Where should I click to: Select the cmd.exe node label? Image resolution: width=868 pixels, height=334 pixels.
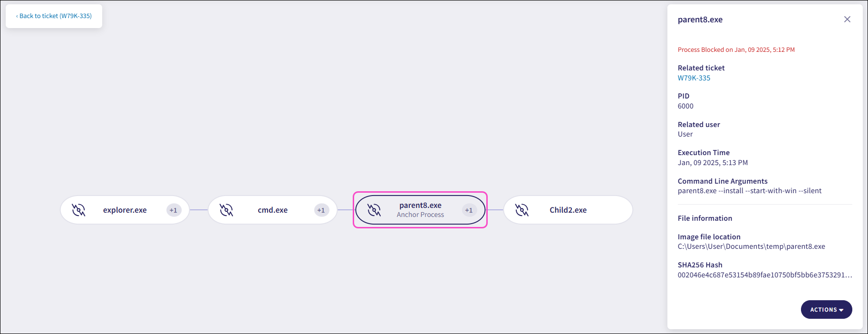point(272,210)
